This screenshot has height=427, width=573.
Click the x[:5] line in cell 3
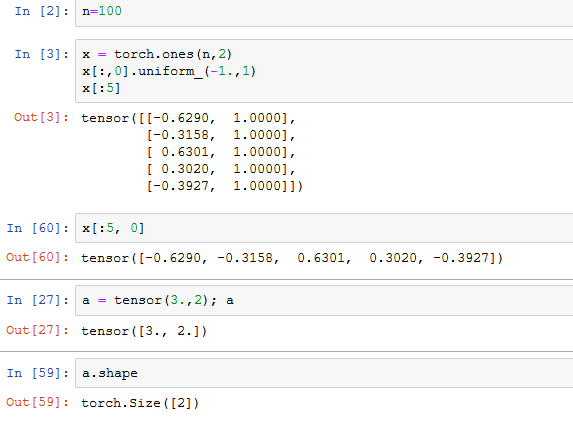[101, 88]
